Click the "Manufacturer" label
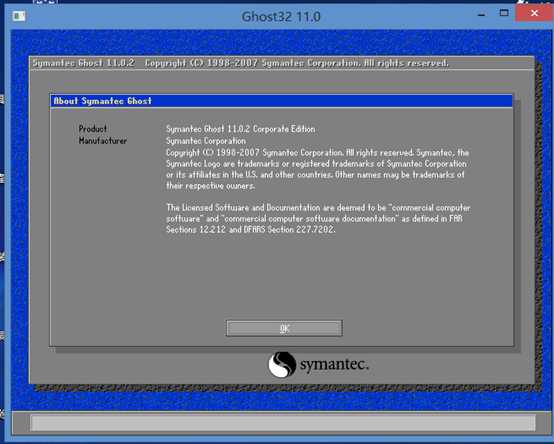 (x=102, y=141)
